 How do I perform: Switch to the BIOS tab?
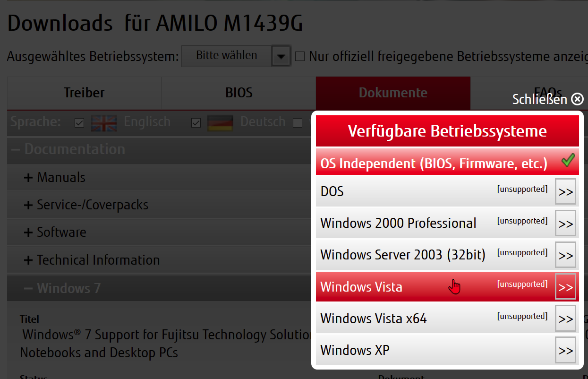pyautogui.click(x=239, y=93)
